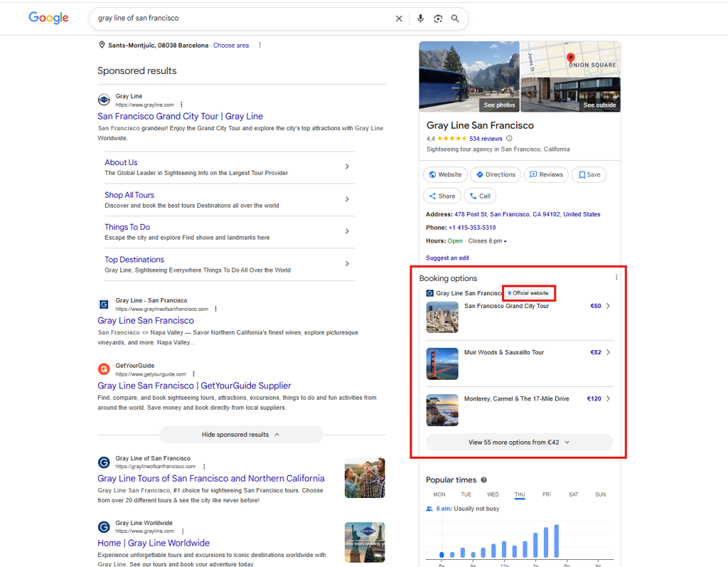The height and width of the screenshot is (567, 728).
Task: Open the three-dot menu next to Choose area
Action: click(x=259, y=45)
